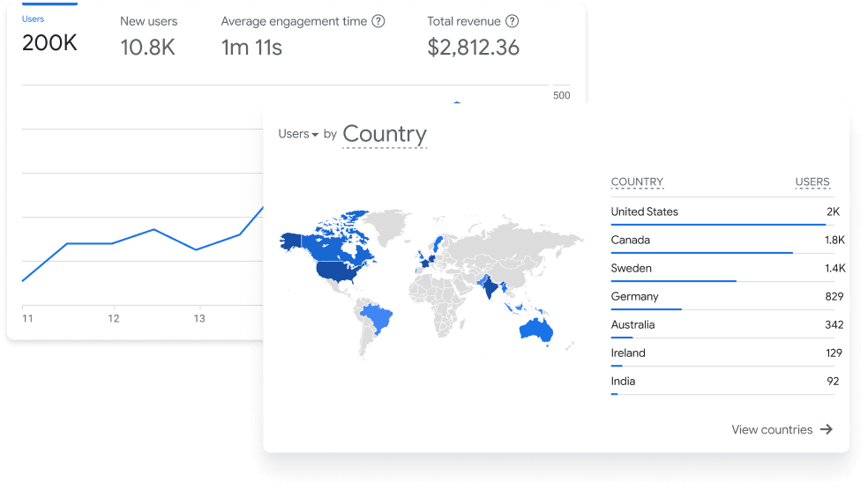The image size is (868, 490).
Task: Click help icon beside Average engagement time
Action: click(x=378, y=21)
